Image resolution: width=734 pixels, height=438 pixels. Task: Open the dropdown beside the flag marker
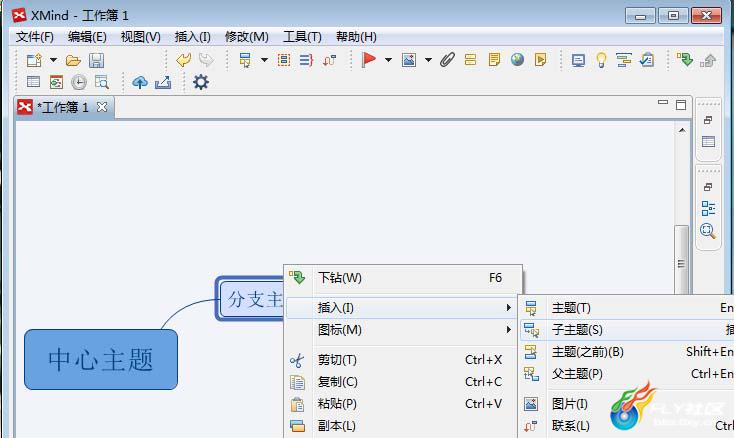tap(389, 60)
